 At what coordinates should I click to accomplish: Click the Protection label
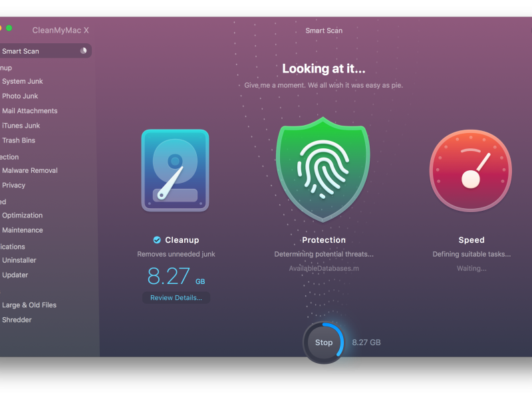coord(324,240)
